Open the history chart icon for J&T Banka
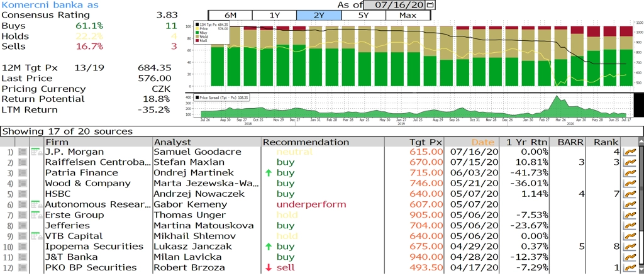 [628, 257]
